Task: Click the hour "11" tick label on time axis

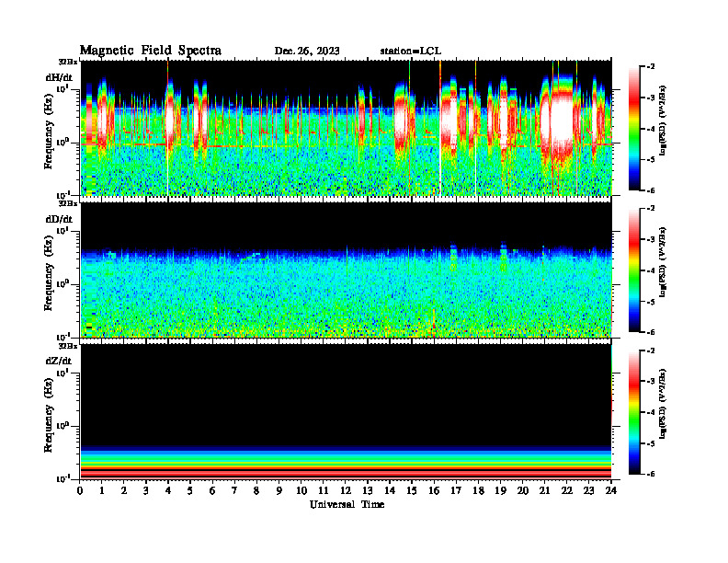Action: point(324,491)
